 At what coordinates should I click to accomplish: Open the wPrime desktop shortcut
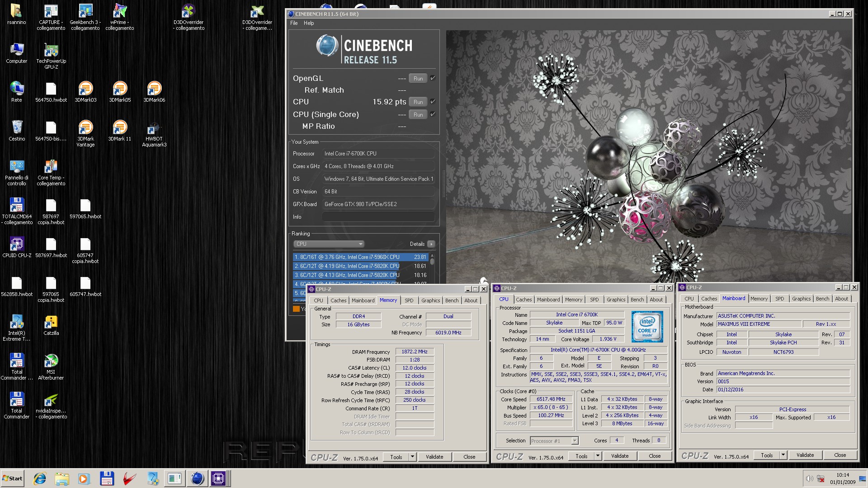120,17
